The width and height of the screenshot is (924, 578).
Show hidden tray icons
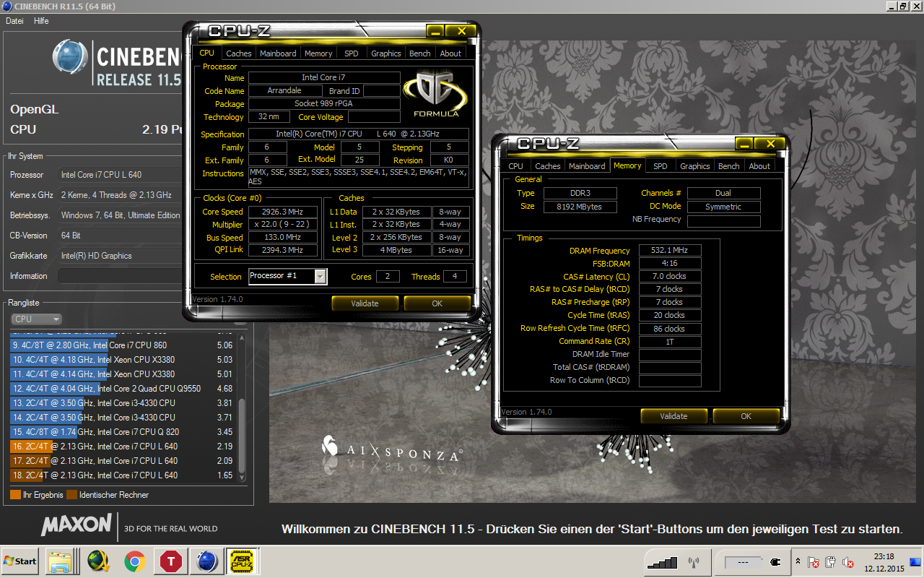pyautogui.click(x=797, y=561)
